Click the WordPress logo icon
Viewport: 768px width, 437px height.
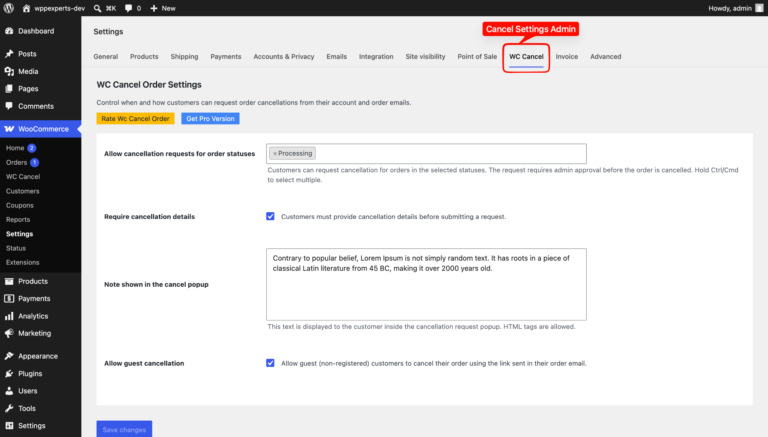click(x=9, y=8)
